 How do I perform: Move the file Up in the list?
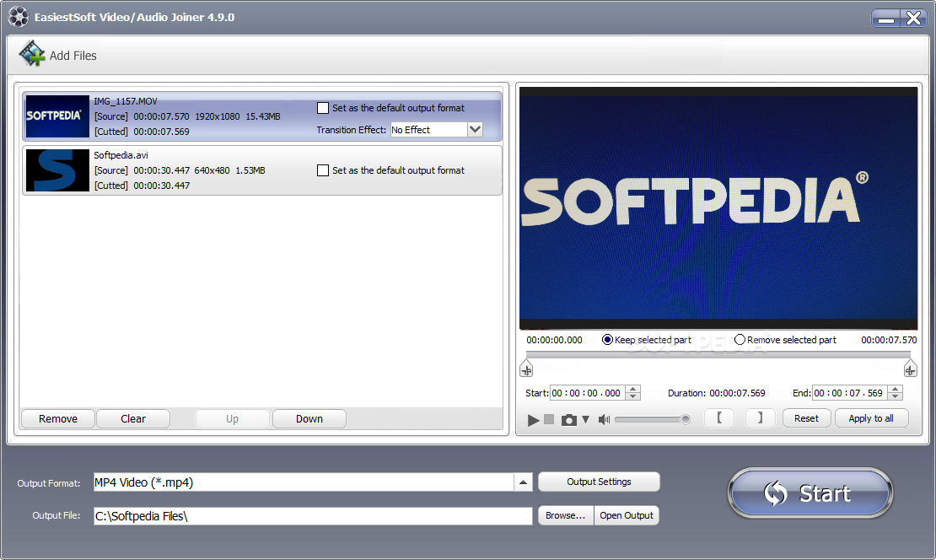(232, 419)
